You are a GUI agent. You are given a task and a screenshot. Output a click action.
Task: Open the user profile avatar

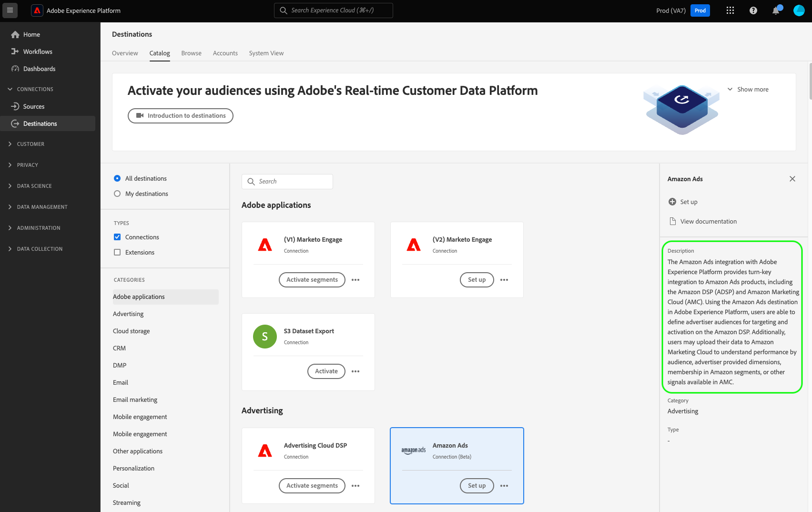799,10
